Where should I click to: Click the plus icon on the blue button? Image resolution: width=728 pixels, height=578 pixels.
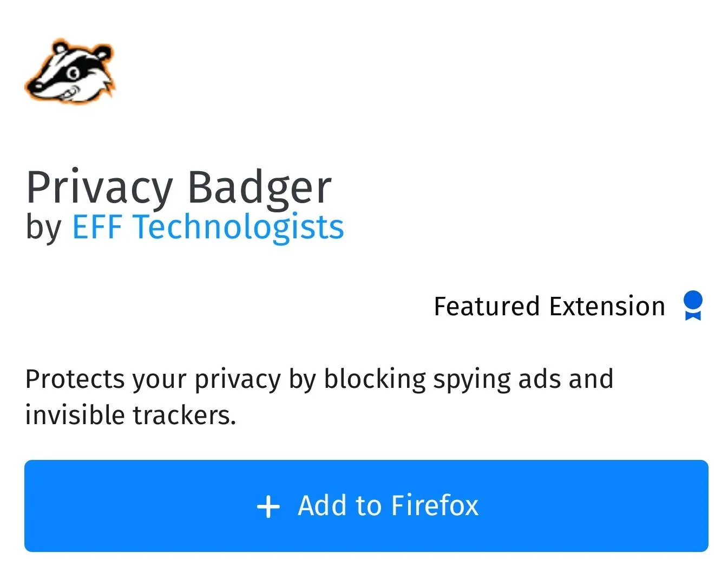tap(268, 507)
